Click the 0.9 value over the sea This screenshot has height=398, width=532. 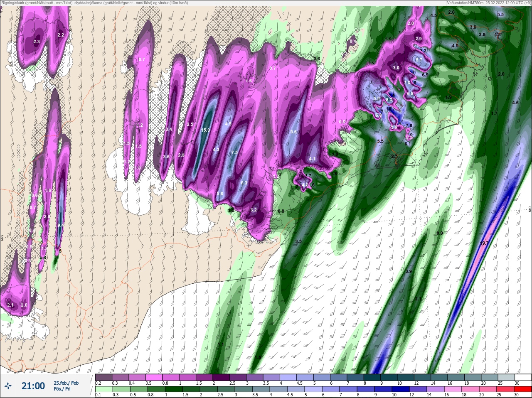(440, 233)
